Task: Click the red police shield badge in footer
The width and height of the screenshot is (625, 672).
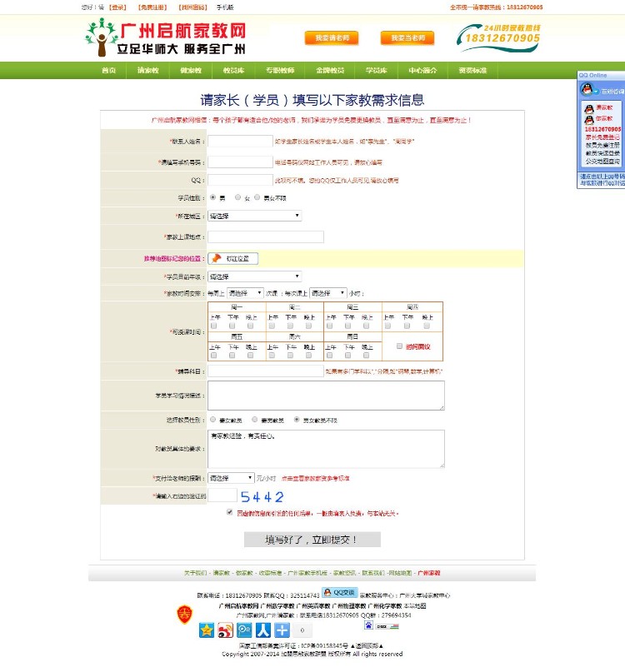Action: pos(184,615)
